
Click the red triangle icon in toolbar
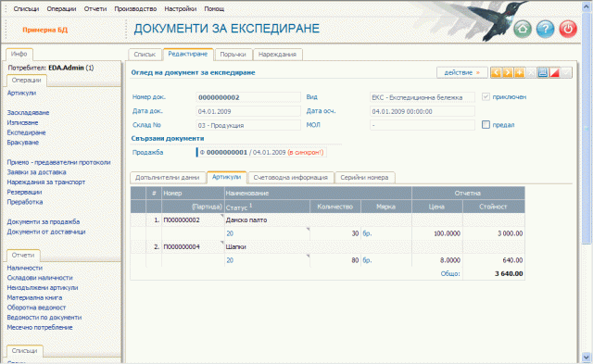coord(554,72)
